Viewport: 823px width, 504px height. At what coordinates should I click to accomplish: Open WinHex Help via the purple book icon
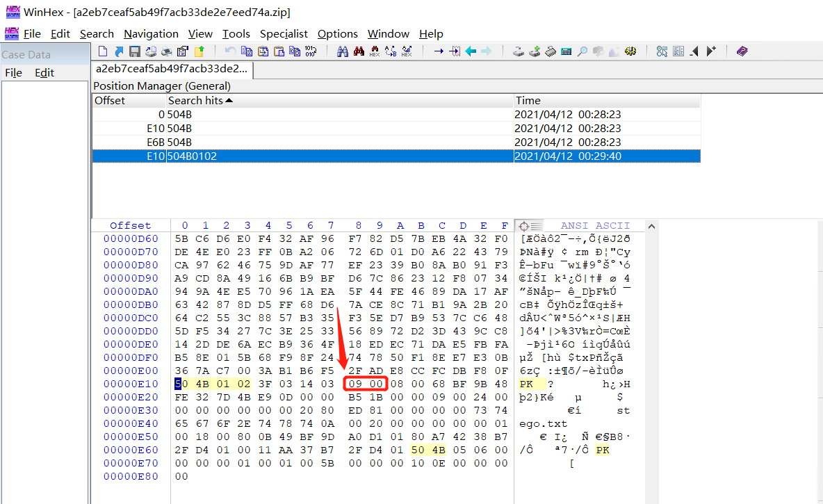click(742, 51)
